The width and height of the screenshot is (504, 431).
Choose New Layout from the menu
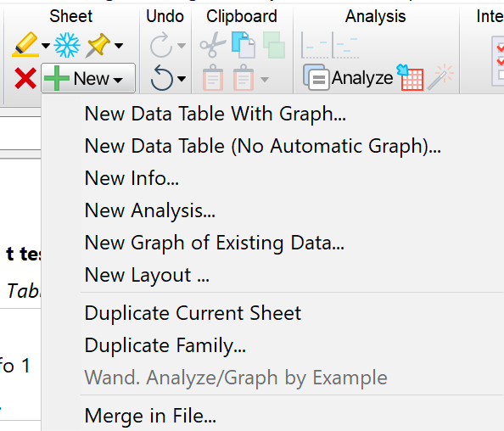147,275
